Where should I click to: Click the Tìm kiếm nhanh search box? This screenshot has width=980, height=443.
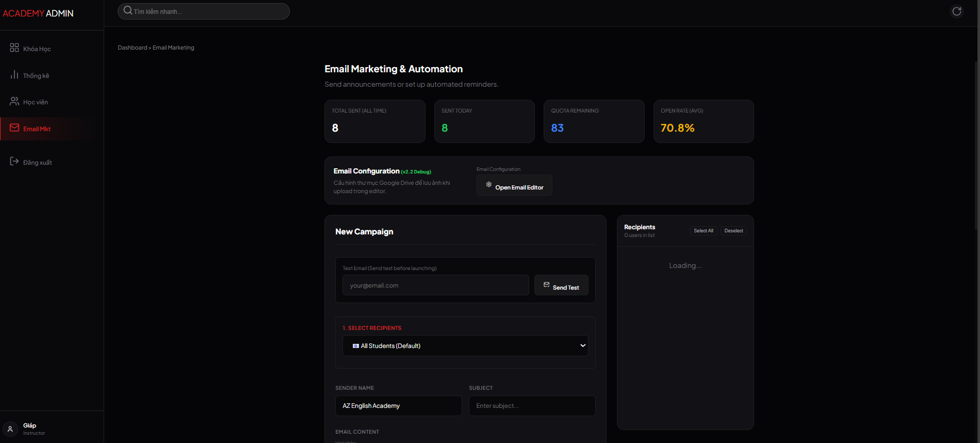pyautogui.click(x=209, y=11)
